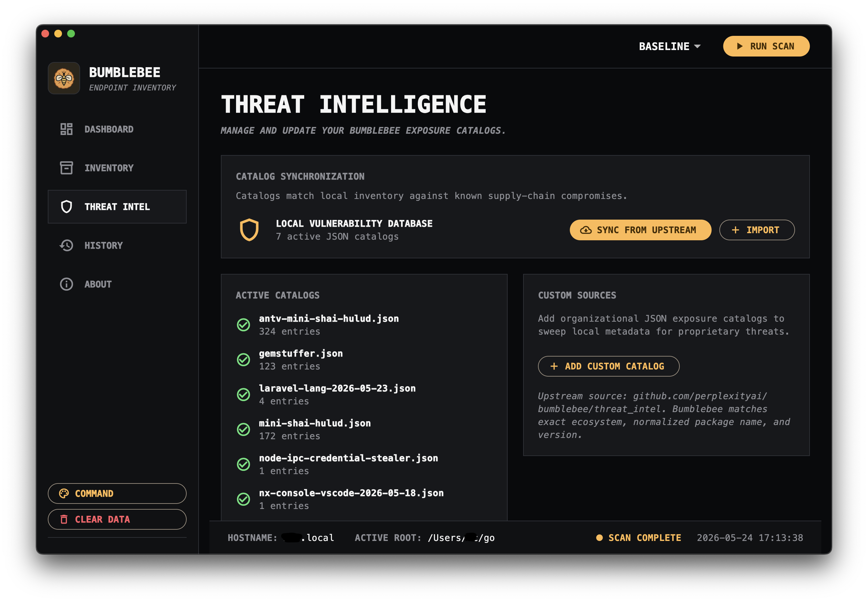Click the History clock icon
This screenshot has width=868, height=602.
(x=67, y=245)
